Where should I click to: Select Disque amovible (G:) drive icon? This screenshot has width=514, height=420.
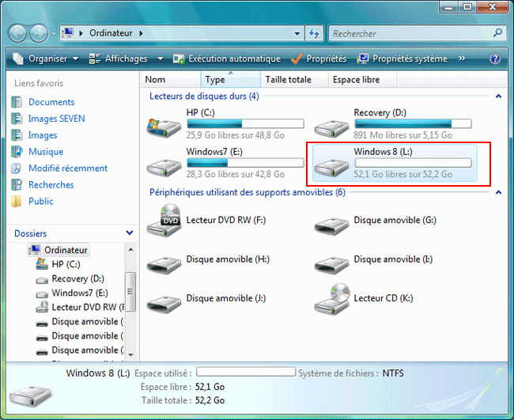click(331, 222)
